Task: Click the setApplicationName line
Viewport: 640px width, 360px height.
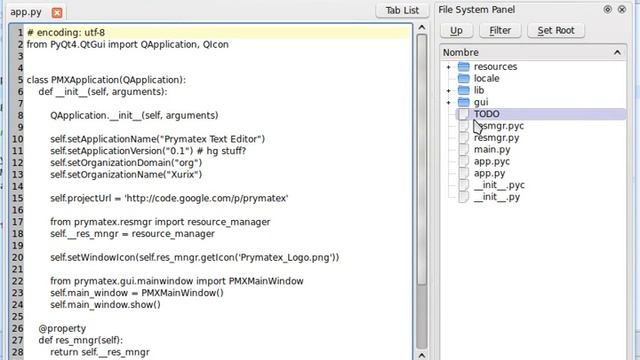Action: (x=158, y=139)
